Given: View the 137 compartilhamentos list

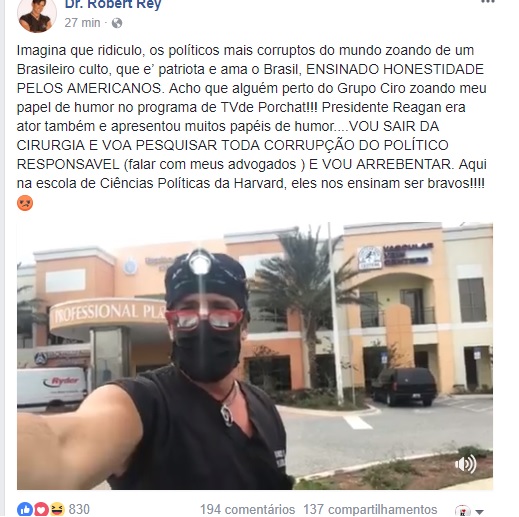Looking at the screenshot, I should [x=370, y=510].
